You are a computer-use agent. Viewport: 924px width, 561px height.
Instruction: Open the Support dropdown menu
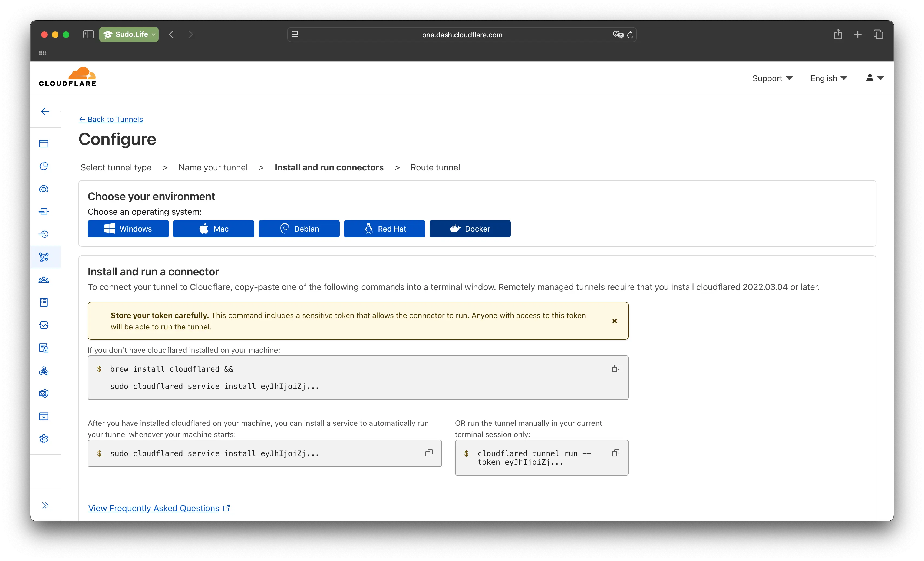pyautogui.click(x=772, y=78)
